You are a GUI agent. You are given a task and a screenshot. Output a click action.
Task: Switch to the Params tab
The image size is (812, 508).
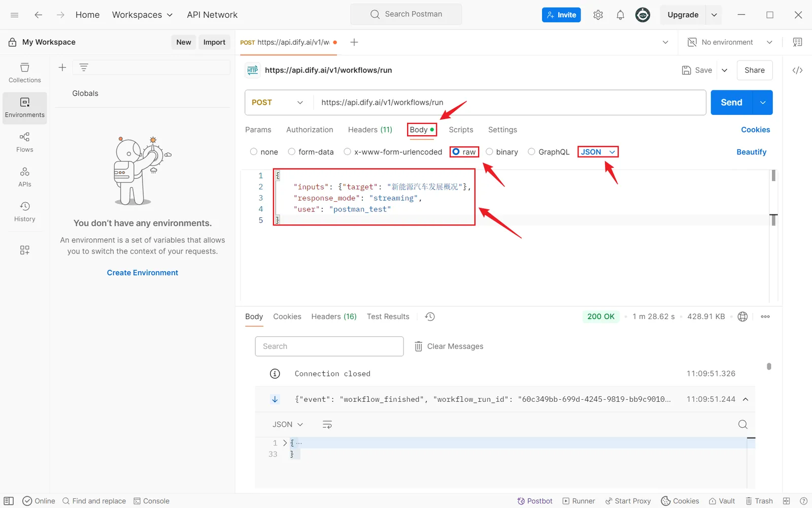click(258, 130)
